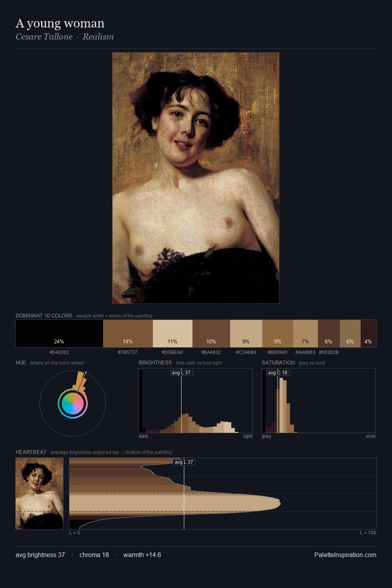
Task: Open the PaletteInspiration.com link
Action: (345, 555)
